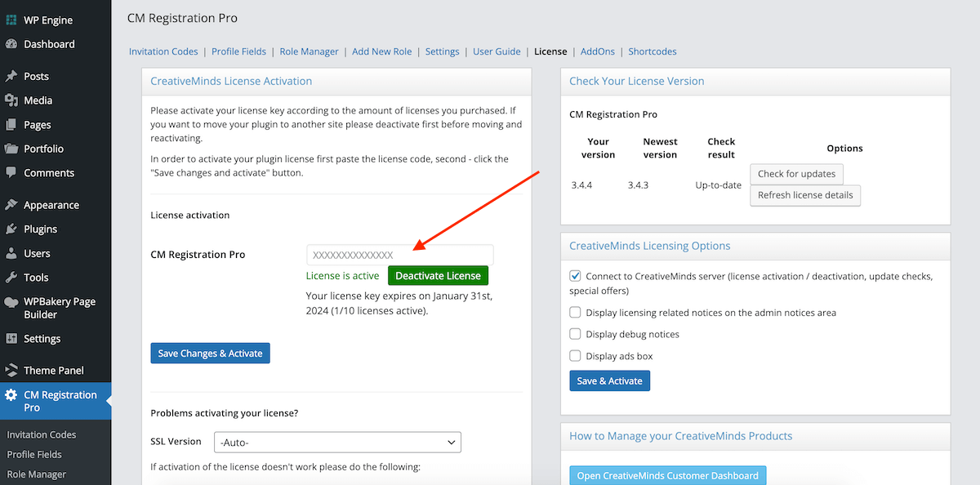Click How to Manage CreativeMinds Products heading

click(681, 436)
